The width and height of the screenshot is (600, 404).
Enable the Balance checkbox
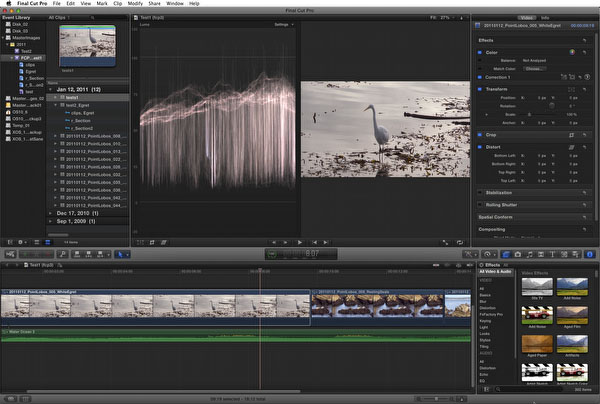[x=479, y=60]
